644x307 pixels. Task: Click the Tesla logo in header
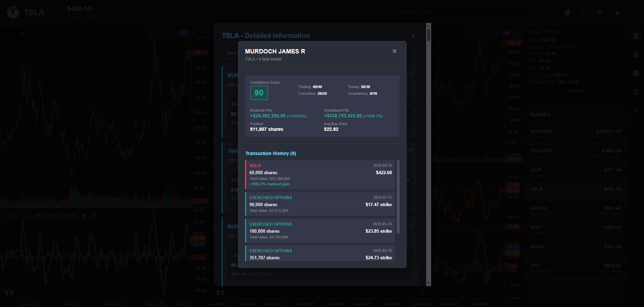pyautogui.click(x=13, y=12)
